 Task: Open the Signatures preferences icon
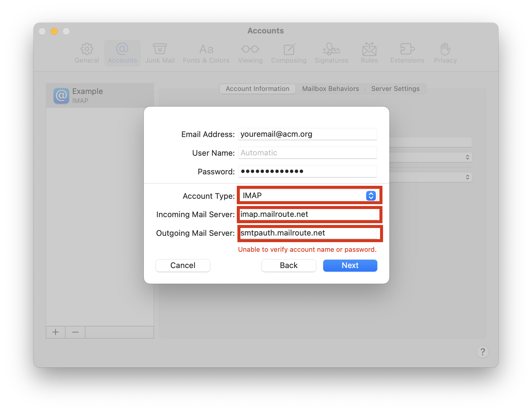(332, 53)
